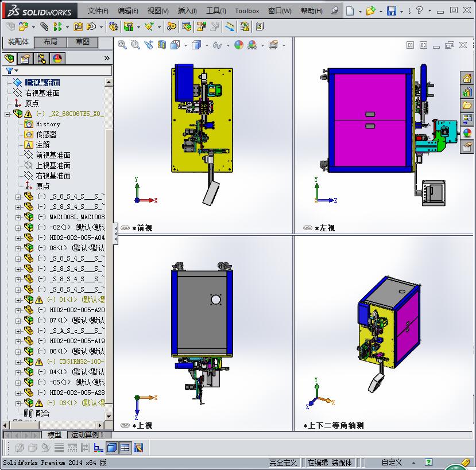476x470 pixels.
Task: Click the Section View icon
Action: [x=162, y=45]
